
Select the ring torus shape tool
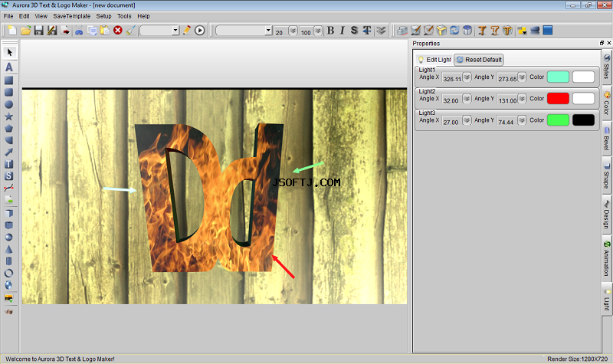coord(8,273)
